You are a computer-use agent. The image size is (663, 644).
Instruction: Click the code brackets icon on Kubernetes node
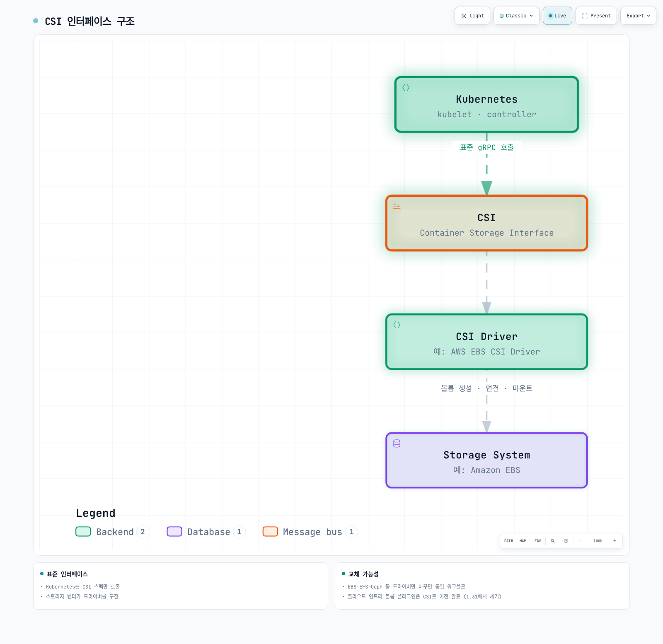tap(406, 87)
